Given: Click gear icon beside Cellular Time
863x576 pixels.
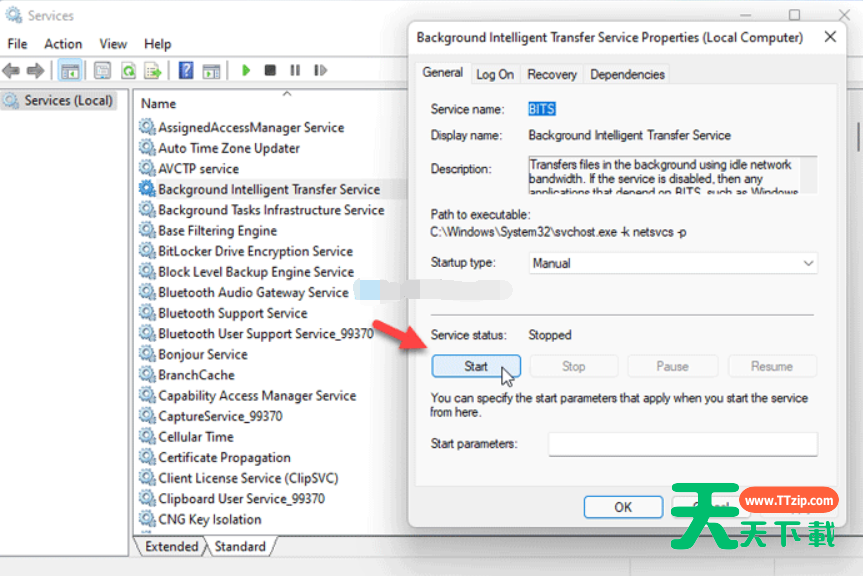Looking at the screenshot, I should coord(147,436).
